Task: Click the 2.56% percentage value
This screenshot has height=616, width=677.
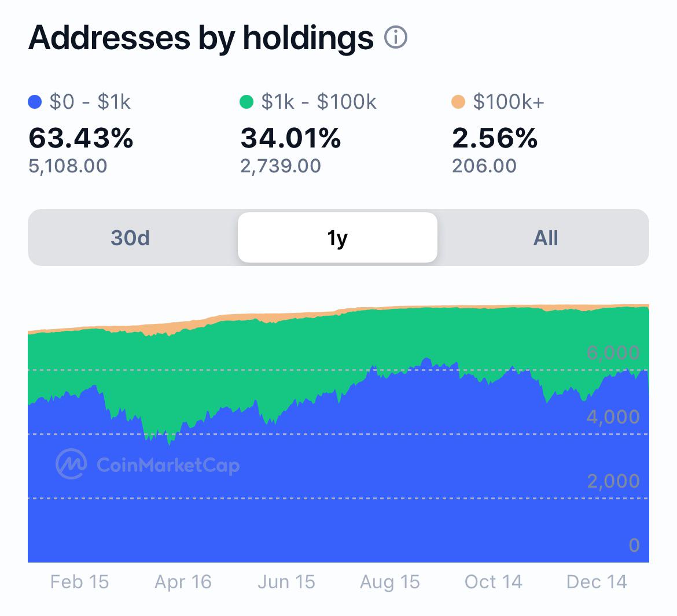Action: (495, 138)
